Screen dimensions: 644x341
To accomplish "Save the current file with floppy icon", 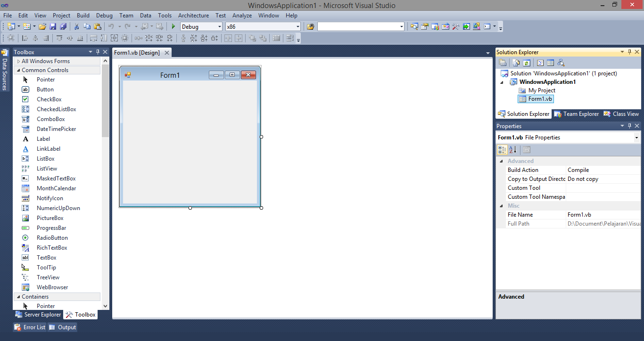I will pyautogui.click(x=53, y=26).
